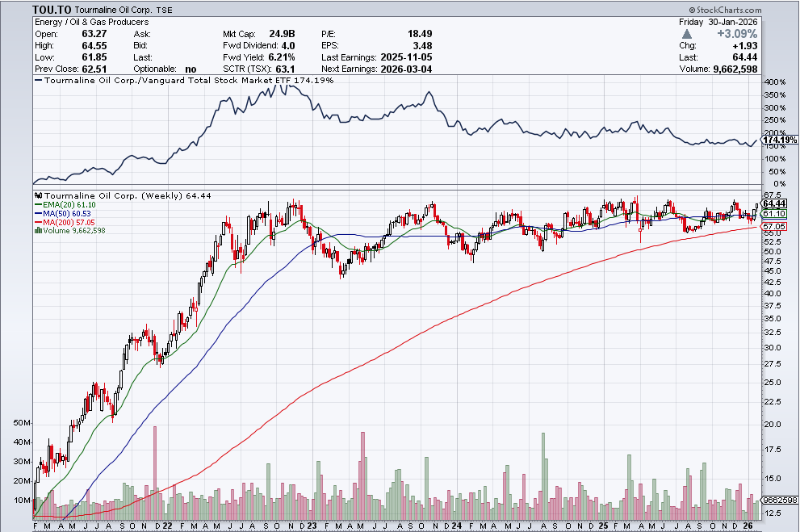Click the 61.10 EMA axis flag
This screenshot has width=800, height=532.
[774, 214]
